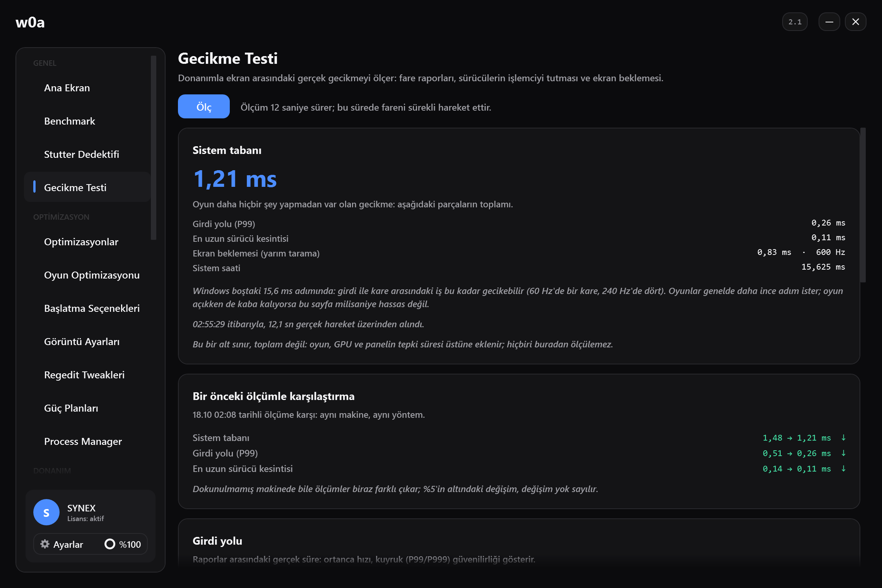Click the Girdi yolu card heading
Viewport: 882px width, 588px height.
tap(217, 541)
